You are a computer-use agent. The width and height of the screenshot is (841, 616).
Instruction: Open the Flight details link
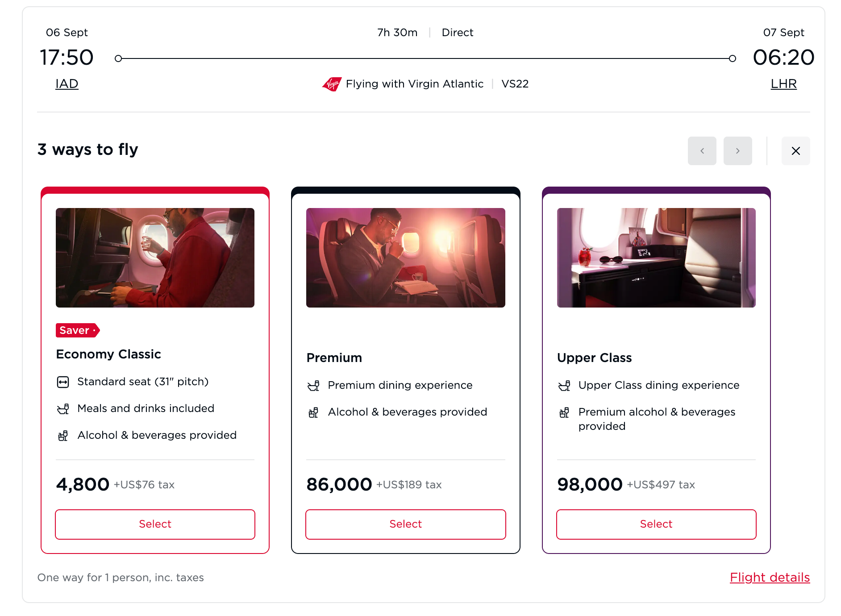tap(770, 577)
